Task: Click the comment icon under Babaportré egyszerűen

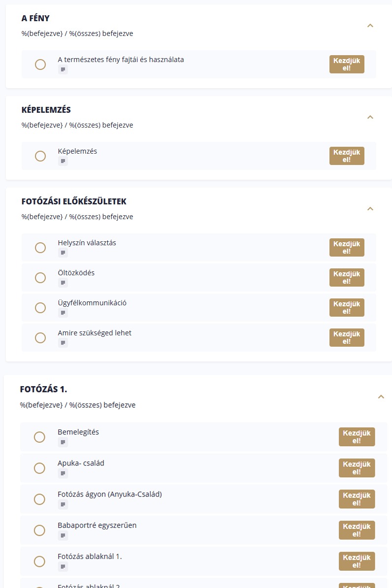Action: point(63,535)
